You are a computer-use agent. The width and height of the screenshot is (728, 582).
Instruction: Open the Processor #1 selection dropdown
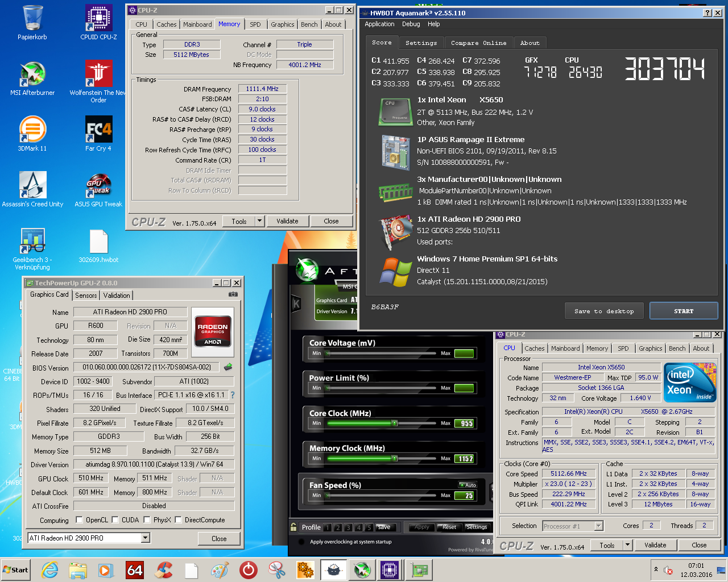[598, 526]
